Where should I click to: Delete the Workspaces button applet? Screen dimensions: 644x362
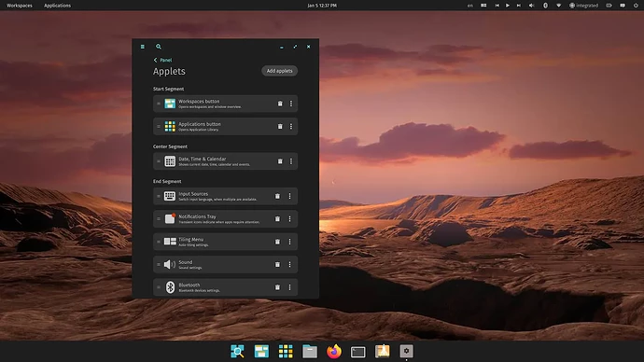pyautogui.click(x=280, y=104)
